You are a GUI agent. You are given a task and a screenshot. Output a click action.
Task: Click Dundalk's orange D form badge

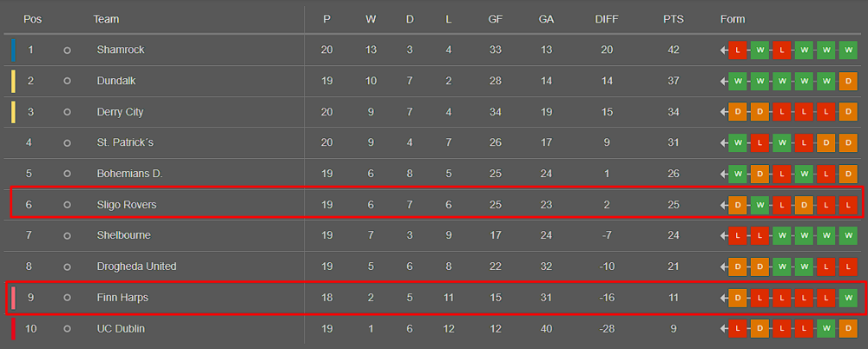tap(847, 82)
